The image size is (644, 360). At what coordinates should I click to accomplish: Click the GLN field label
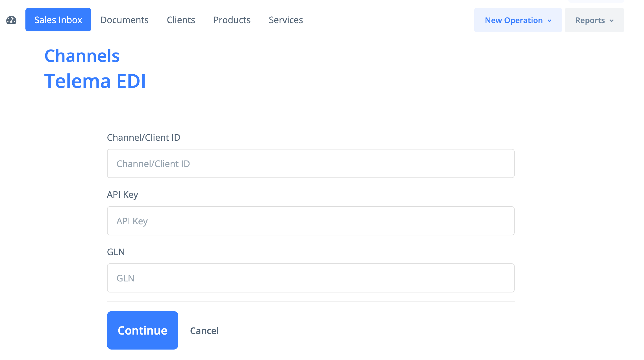116,252
